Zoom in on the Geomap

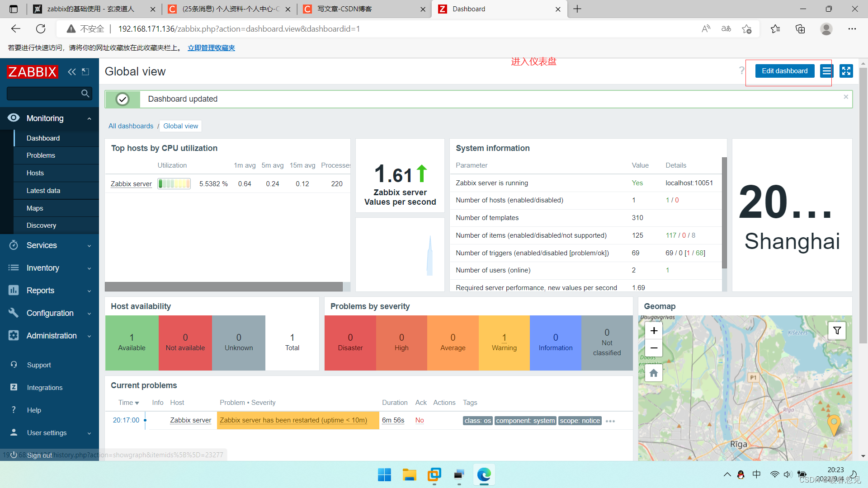click(x=654, y=331)
